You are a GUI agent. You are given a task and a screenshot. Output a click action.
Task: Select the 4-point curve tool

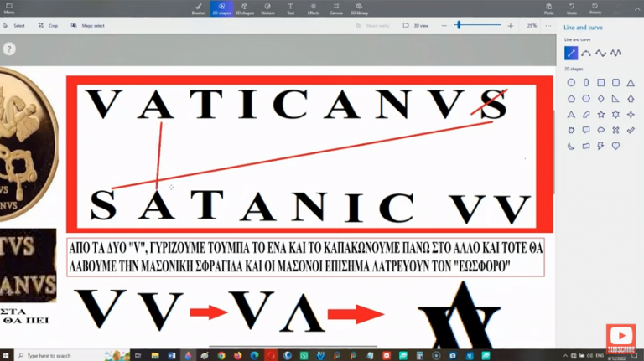point(600,53)
